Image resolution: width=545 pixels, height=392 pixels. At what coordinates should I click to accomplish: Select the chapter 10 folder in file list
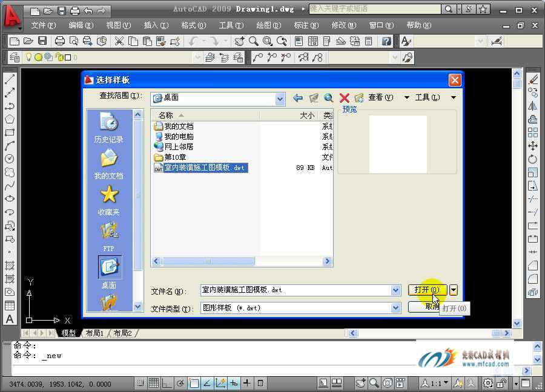point(170,157)
